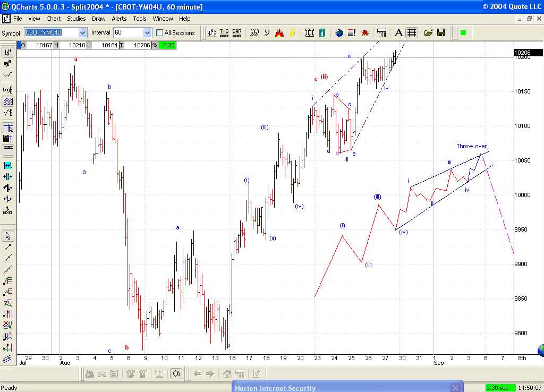This screenshot has height=392, width=544.
Task: Open the File menu
Action: point(18,19)
